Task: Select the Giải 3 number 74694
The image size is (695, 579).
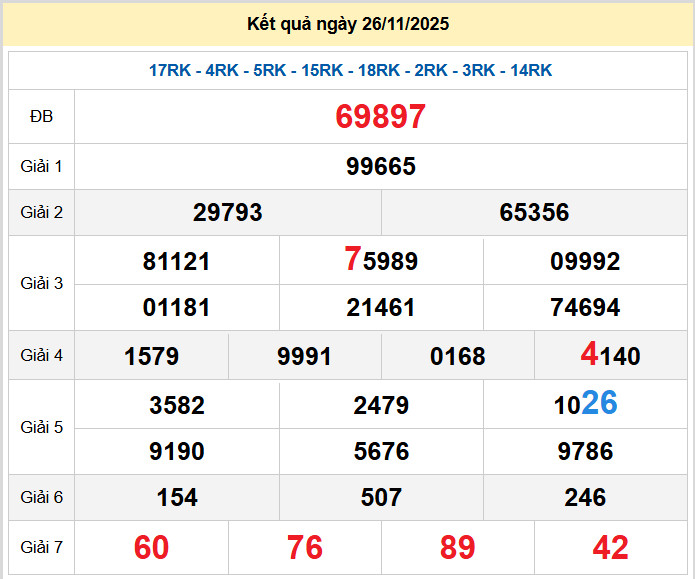Action: tap(585, 308)
